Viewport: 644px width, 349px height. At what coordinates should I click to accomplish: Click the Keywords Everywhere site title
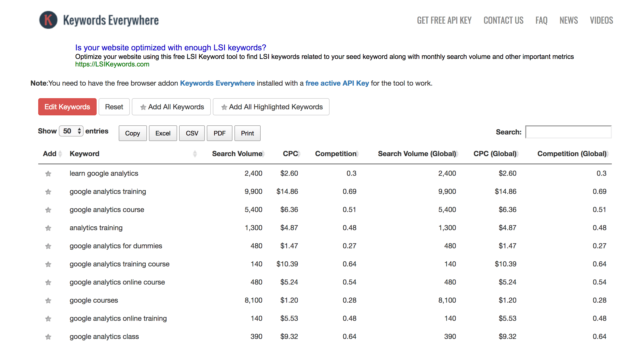pyautogui.click(x=111, y=20)
